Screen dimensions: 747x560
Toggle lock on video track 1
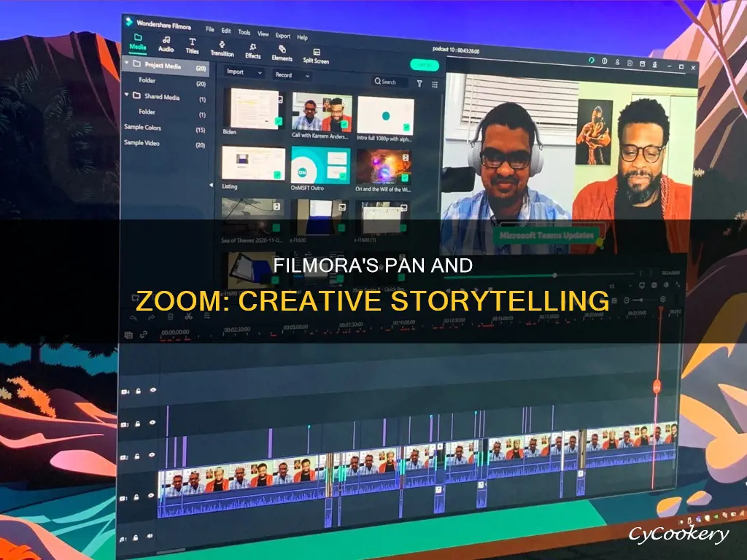pyautogui.click(x=136, y=497)
